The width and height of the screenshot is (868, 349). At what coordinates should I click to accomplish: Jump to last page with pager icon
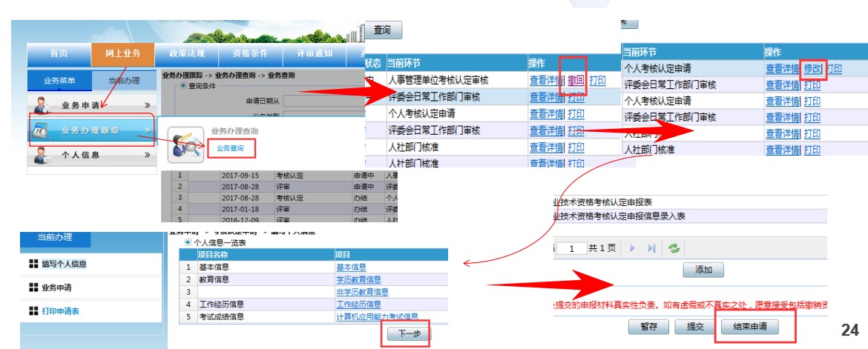click(652, 248)
